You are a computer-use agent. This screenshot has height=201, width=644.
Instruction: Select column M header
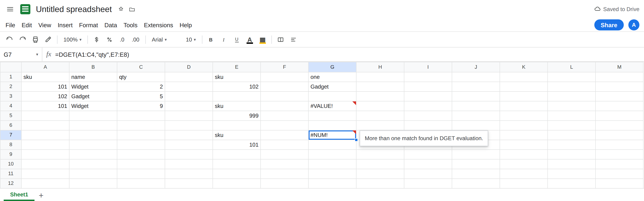619,67
